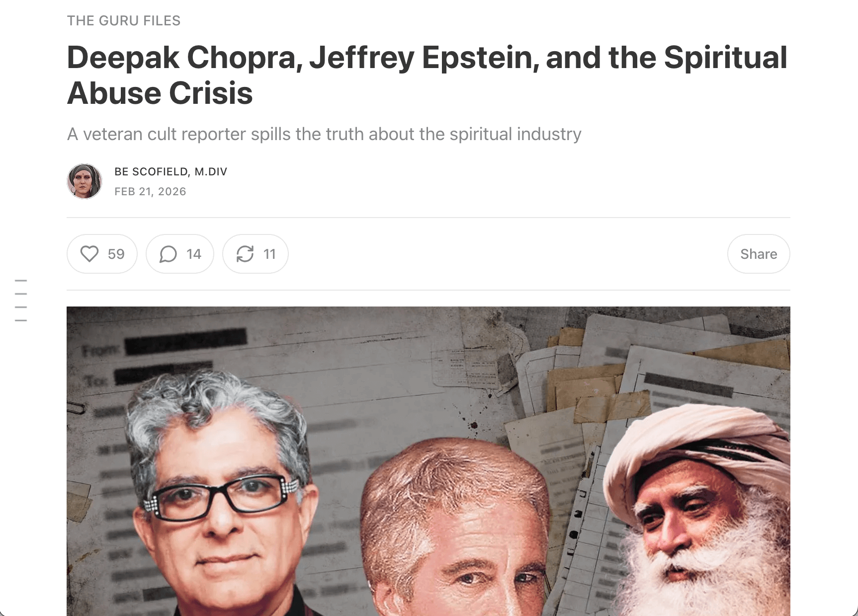
Task: Like the article with the heart icon
Action: [102, 254]
